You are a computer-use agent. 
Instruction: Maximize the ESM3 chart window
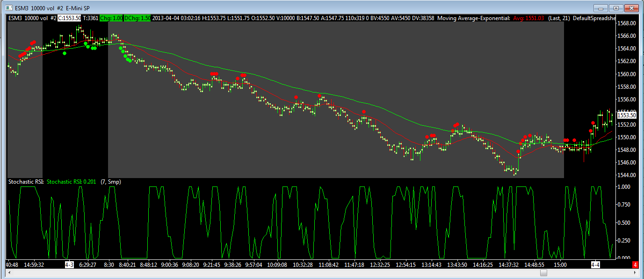(x=616, y=7)
